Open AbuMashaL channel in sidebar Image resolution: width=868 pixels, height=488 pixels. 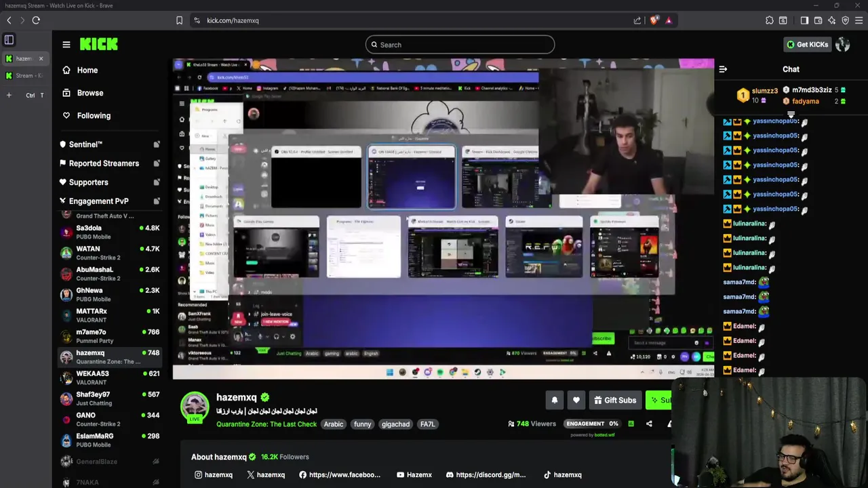[x=110, y=274]
